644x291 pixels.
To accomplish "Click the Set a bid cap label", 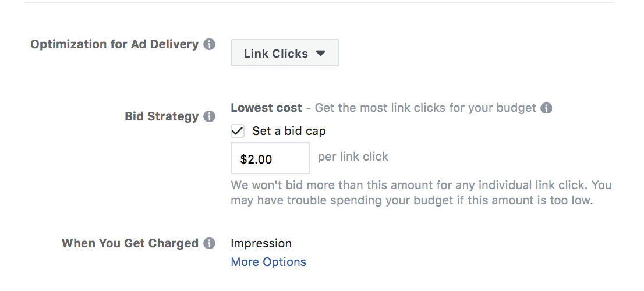I will [289, 131].
